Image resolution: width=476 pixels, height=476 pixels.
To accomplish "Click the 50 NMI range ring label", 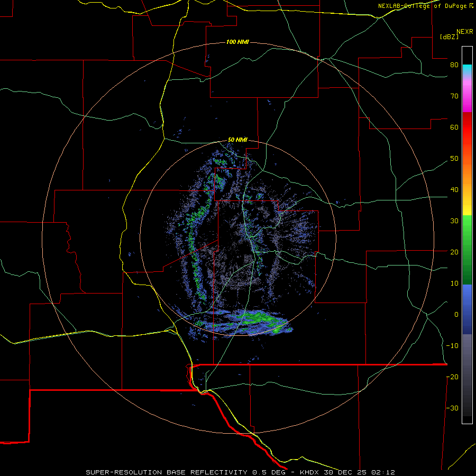I will pyautogui.click(x=237, y=140).
